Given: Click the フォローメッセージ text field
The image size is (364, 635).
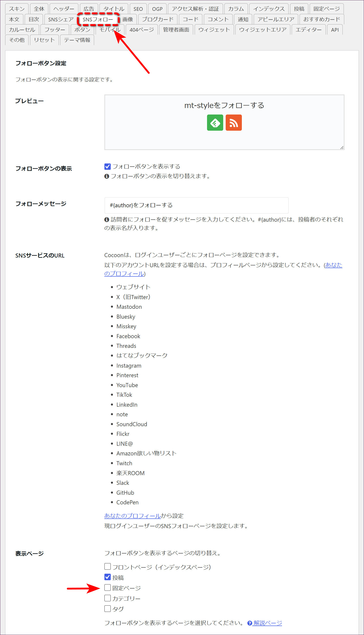Looking at the screenshot, I should coord(196,205).
